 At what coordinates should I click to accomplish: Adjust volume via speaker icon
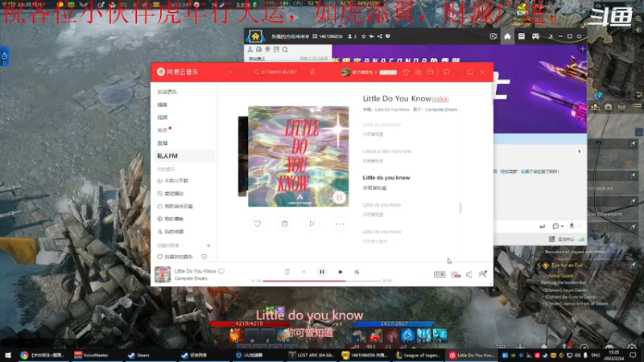469,274
